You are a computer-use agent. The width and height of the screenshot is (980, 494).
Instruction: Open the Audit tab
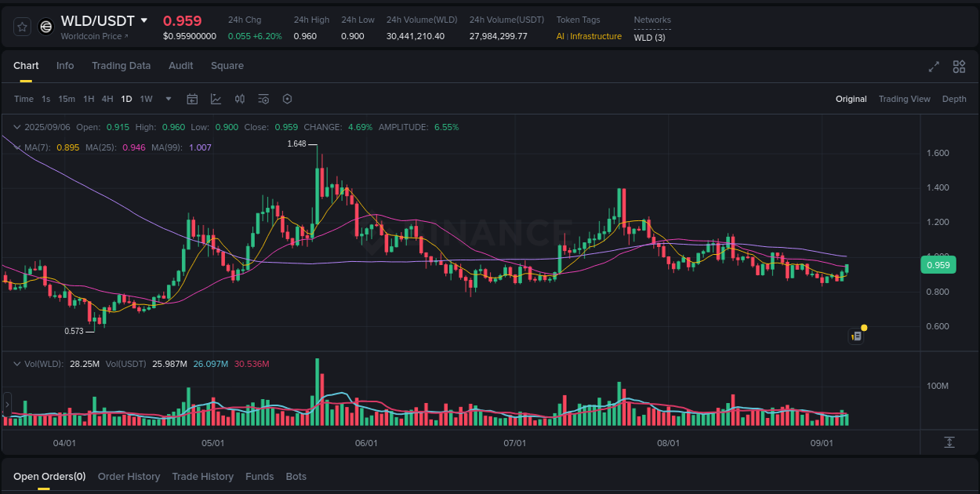(180, 66)
